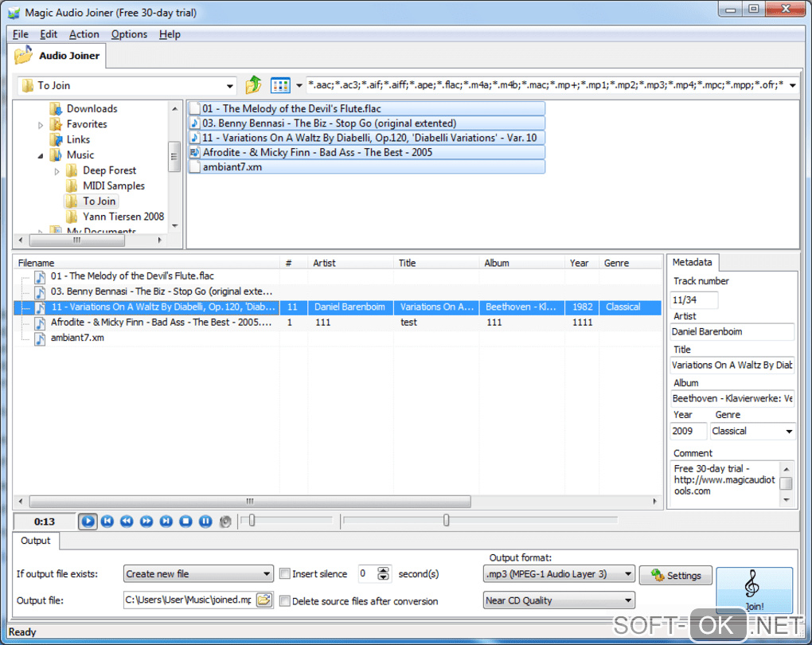812x645 pixels.
Task: Click the Stop playback button
Action: pyautogui.click(x=185, y=522)
